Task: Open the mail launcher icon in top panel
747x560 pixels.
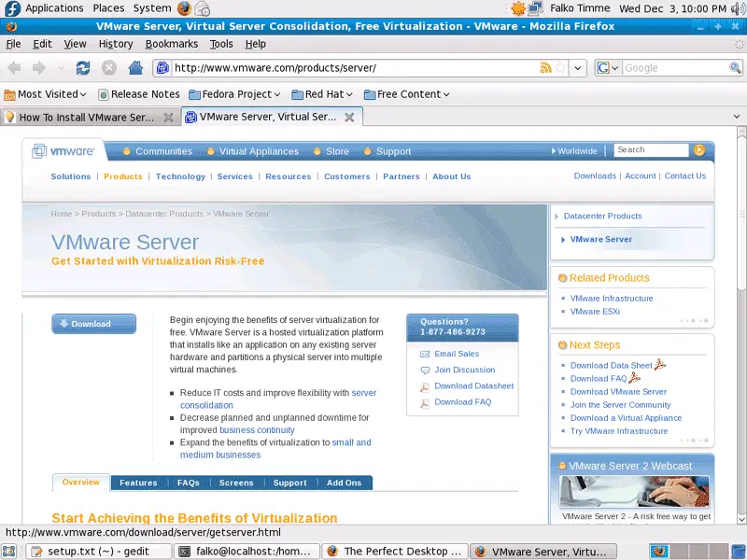Action: (202, 8)
